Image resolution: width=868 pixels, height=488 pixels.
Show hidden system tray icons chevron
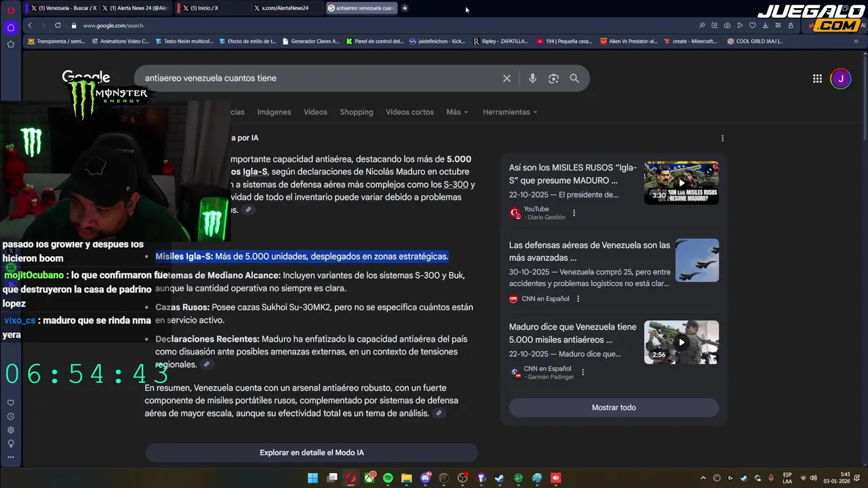point(703,478)
